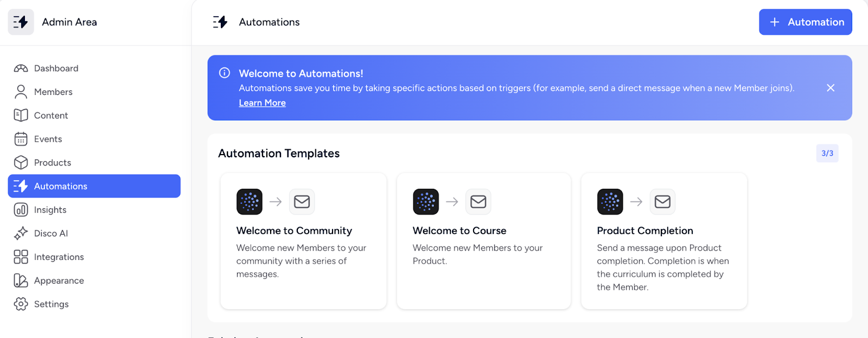Click the Admin Area lightning logo icon

click(21, 22)
